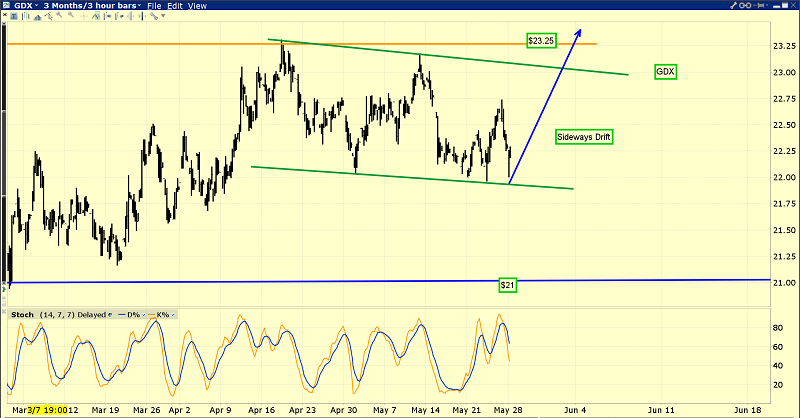Expand the toolbar overflow arrow
This screenshot has width=800, height=418.
(x=163, y=16)
